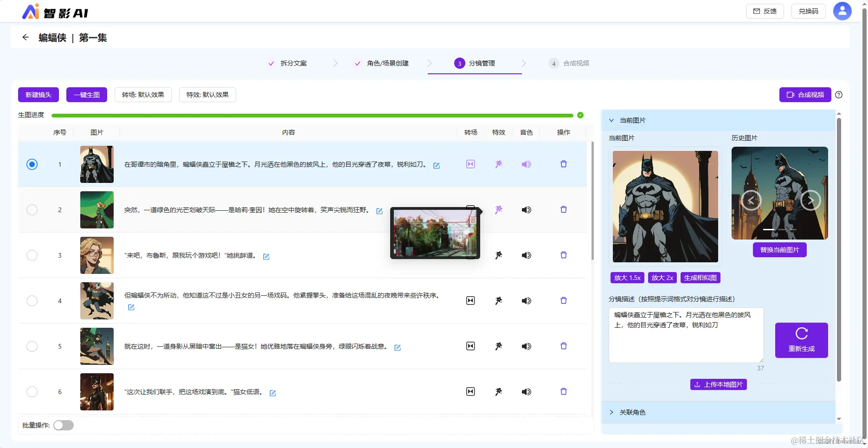868x448 pixels.
Task: Select the radio button for row 2
Action: tap(32, 209)
